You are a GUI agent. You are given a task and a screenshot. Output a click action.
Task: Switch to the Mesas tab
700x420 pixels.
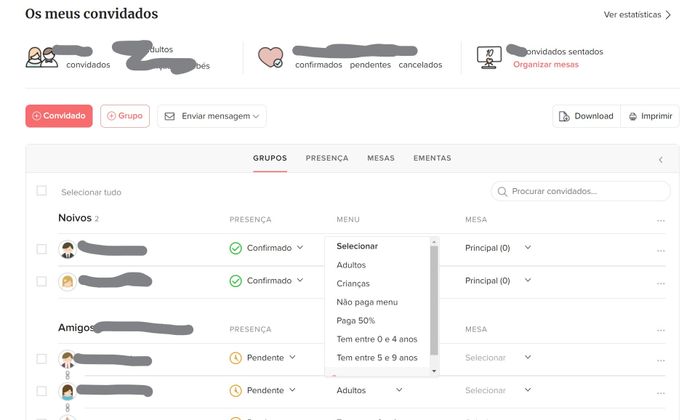pyautogui.click(x=381, y=158)
